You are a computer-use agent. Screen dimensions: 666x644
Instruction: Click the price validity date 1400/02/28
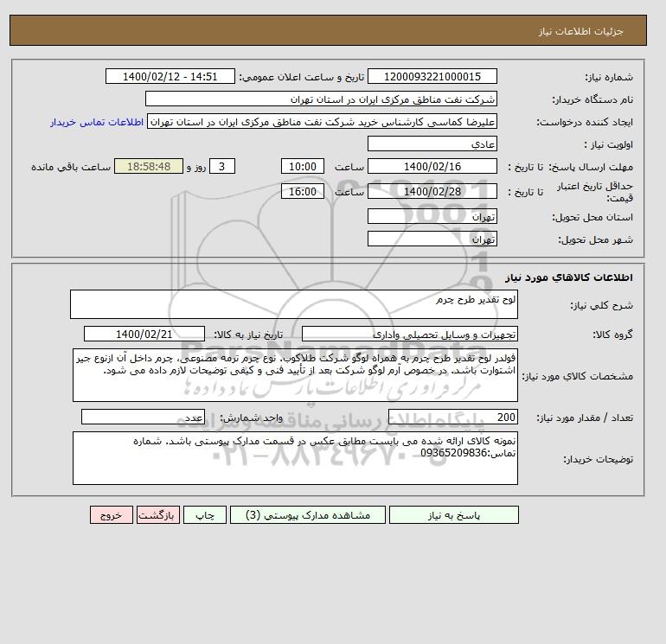click(x=432, y=191)
